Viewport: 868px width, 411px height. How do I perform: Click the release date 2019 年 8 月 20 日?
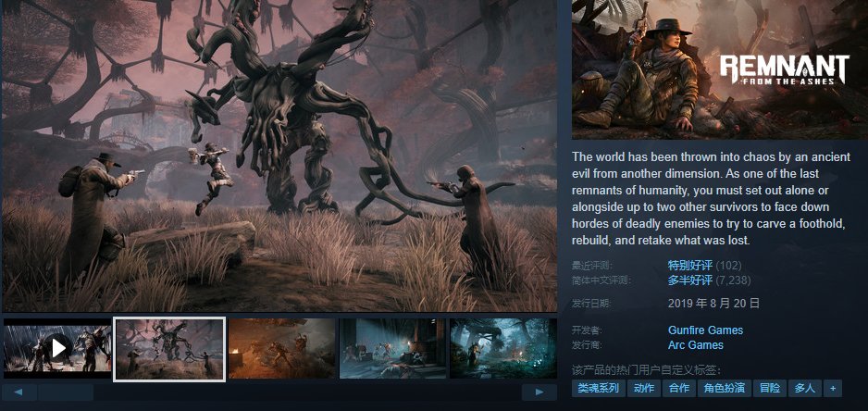pyautogui.click(x=713, y=304)
